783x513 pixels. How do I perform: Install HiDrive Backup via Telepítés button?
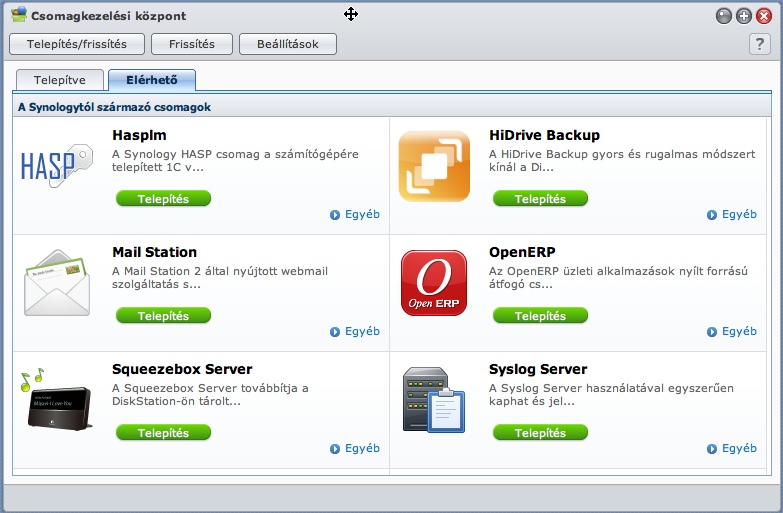(540, 198)
